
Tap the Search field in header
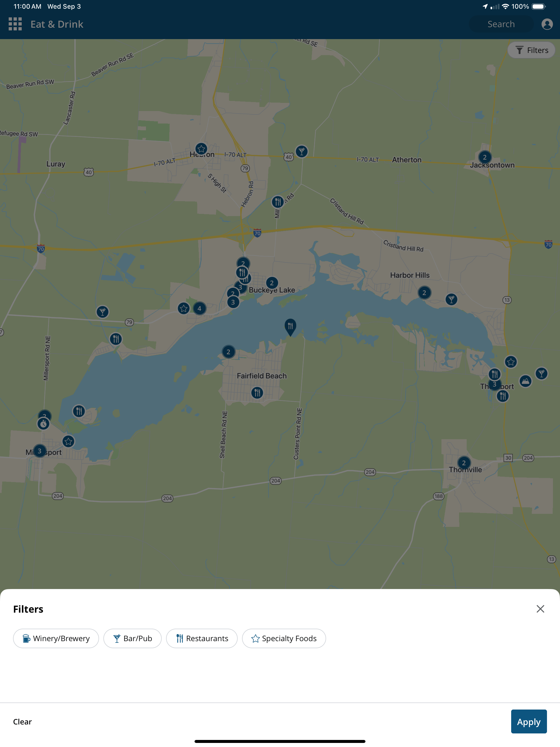tap(501, 24)
